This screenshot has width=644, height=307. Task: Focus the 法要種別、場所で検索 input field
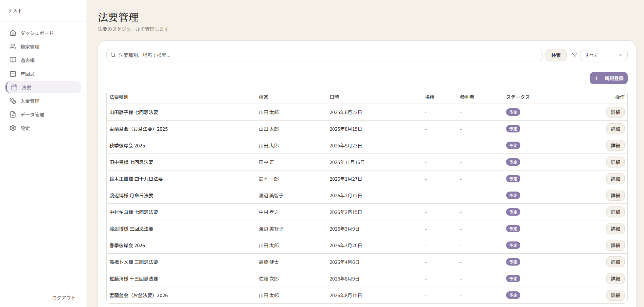coord(326,55)
